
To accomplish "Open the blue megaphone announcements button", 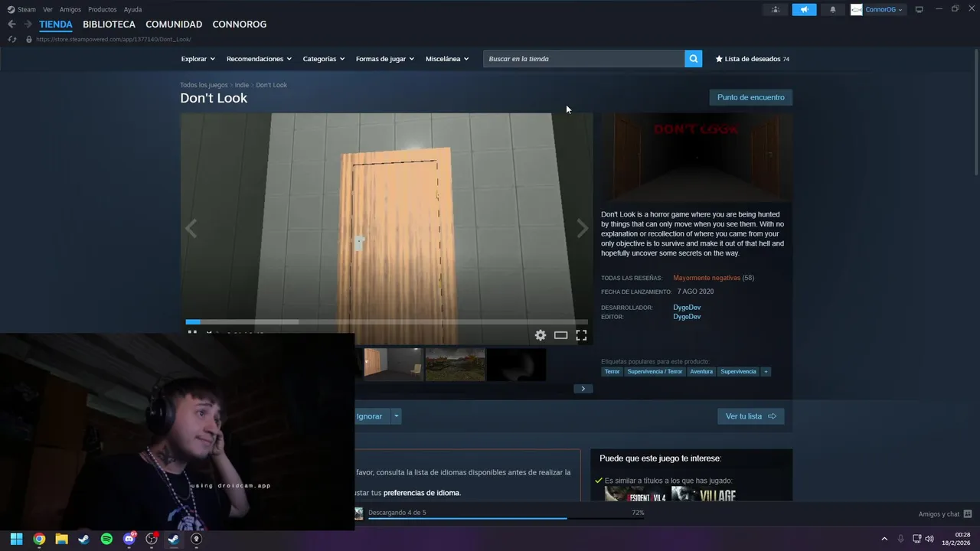I will coord(804,9).
